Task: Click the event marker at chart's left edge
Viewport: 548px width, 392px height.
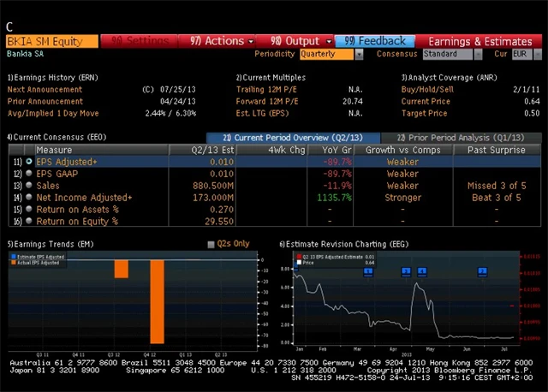Action: tap(295, 268)
